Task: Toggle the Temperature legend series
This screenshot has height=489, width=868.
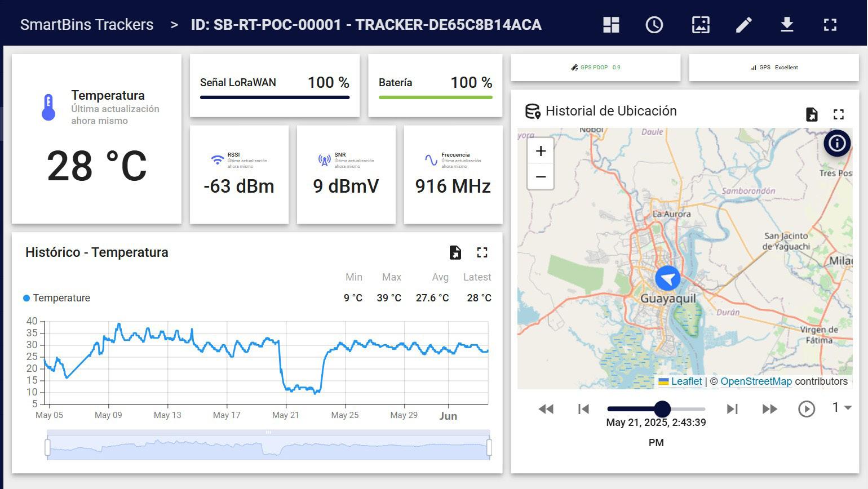Action: (56, 298)
